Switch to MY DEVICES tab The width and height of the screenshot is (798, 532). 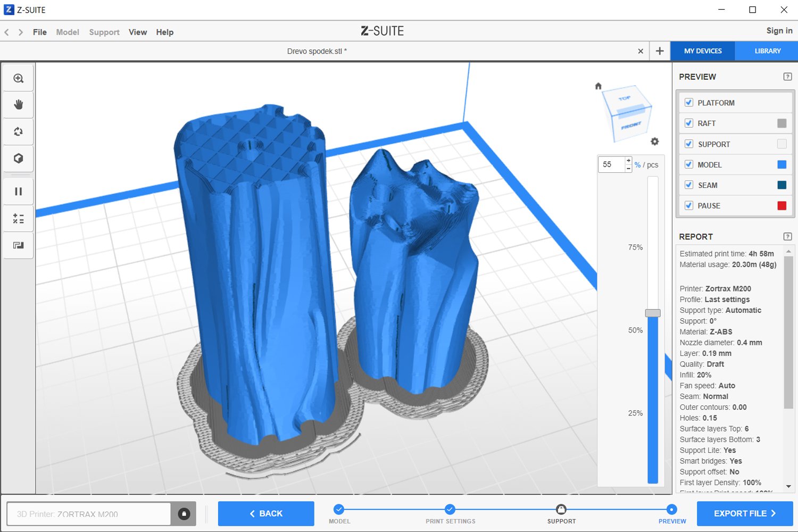tap(703, 51)
